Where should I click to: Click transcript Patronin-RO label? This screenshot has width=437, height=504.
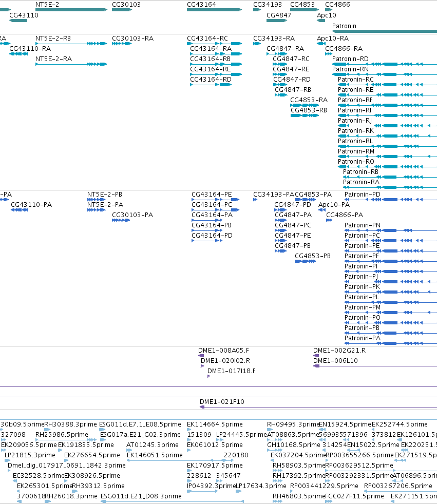(356, 162)
